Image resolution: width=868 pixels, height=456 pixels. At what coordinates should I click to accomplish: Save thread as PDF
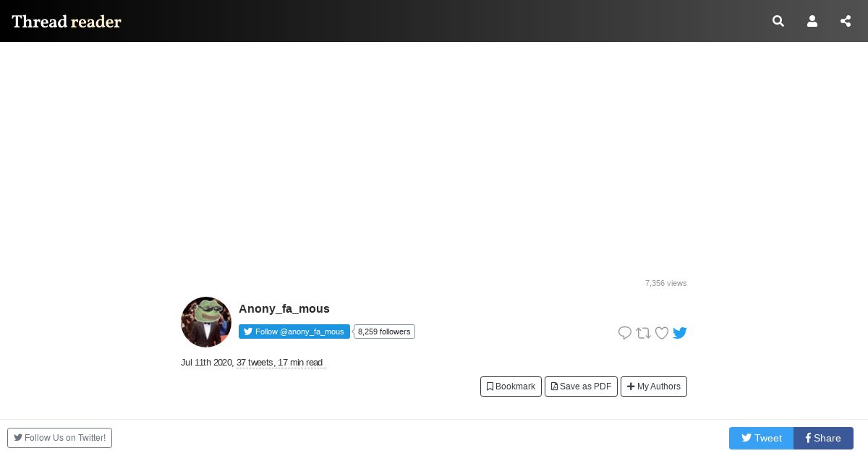[x=581, y=387]
